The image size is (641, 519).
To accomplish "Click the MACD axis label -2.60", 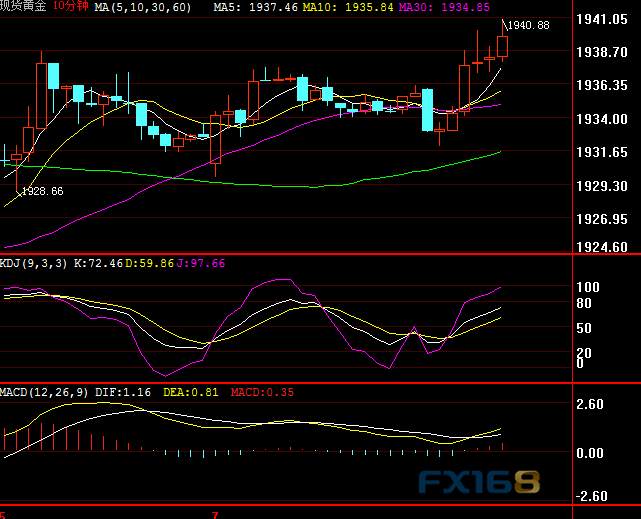I will 591,496.
